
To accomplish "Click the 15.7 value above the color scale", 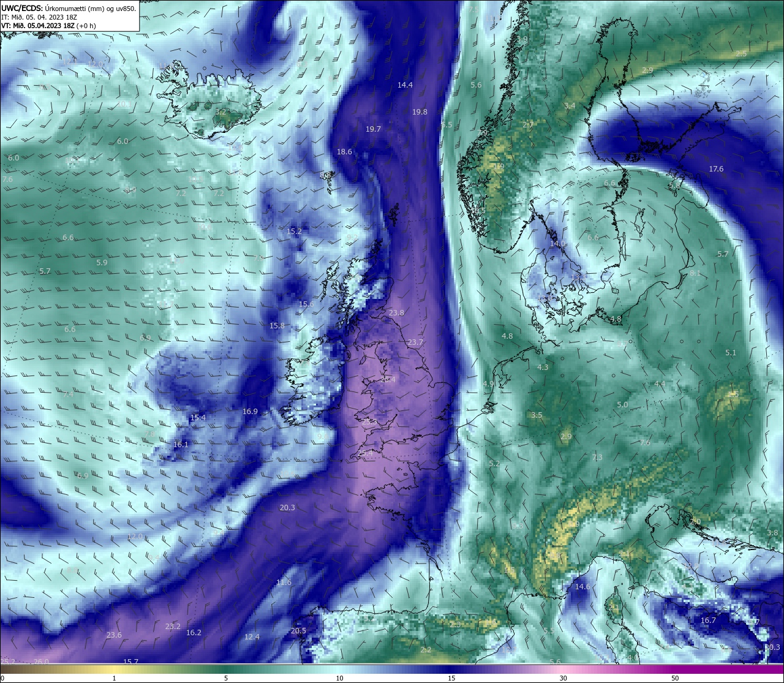I will (x=130, y=662).
